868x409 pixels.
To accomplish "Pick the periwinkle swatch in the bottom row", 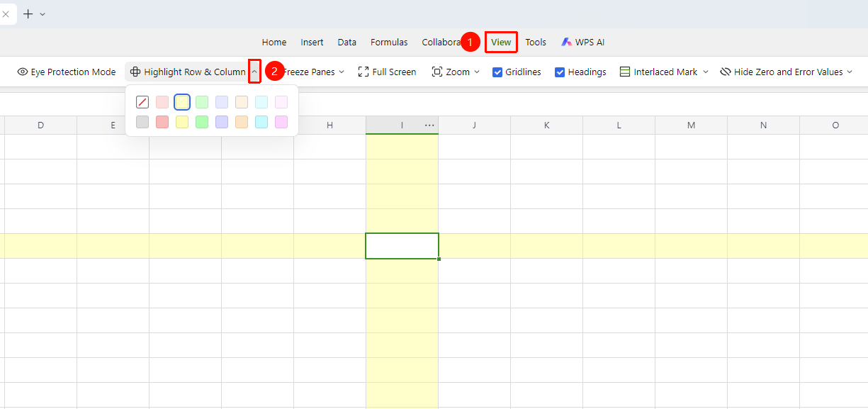I will click(x=222, y=122).
